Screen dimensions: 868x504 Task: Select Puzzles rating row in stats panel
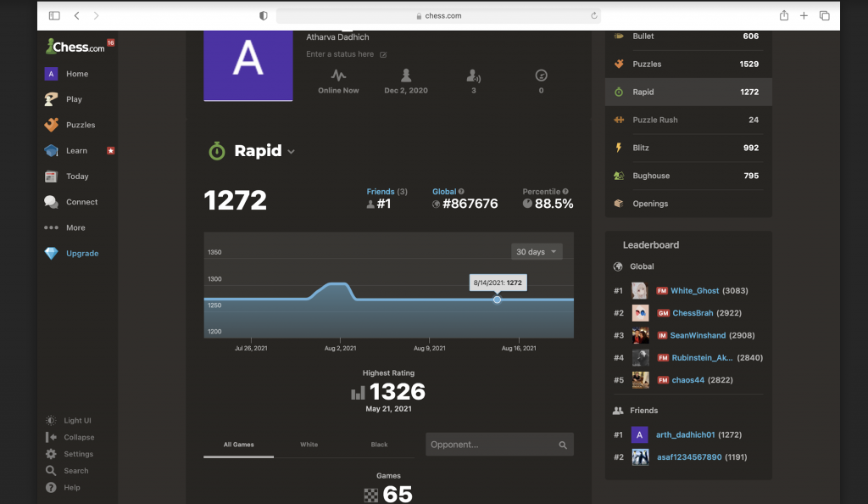[688, 64]
